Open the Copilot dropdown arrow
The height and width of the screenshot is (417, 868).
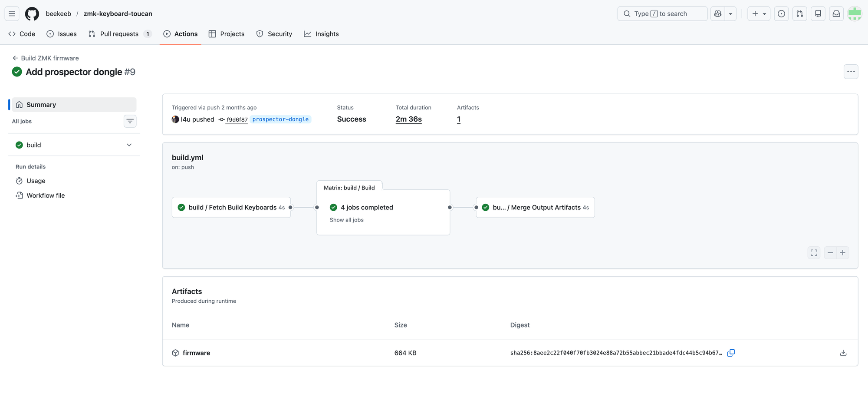730,14
